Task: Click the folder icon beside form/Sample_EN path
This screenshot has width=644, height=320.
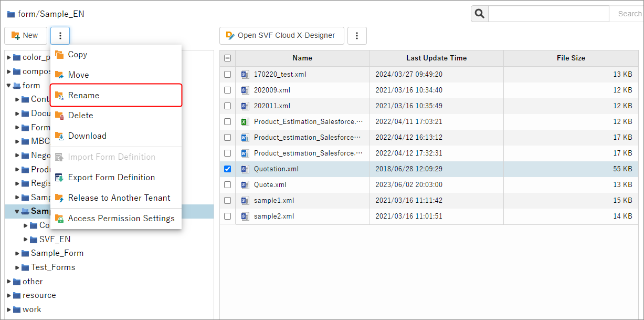Action: [11, 14]
